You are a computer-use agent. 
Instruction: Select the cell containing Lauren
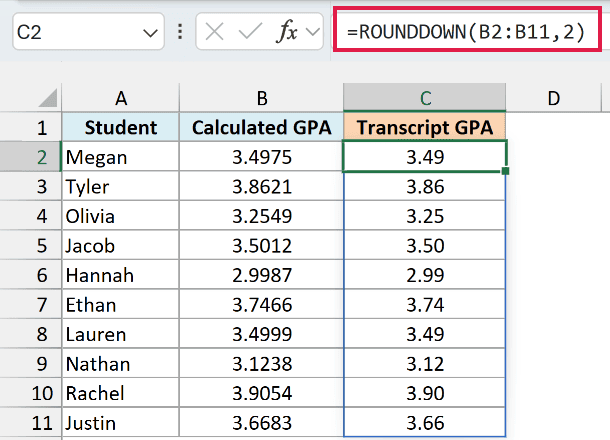pos(121,334)
